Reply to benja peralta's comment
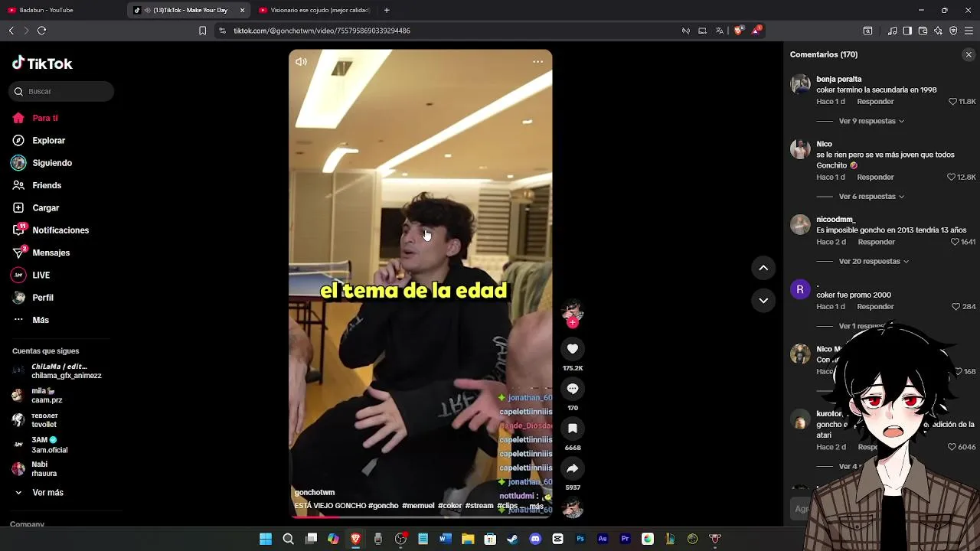 click(875, 102)
